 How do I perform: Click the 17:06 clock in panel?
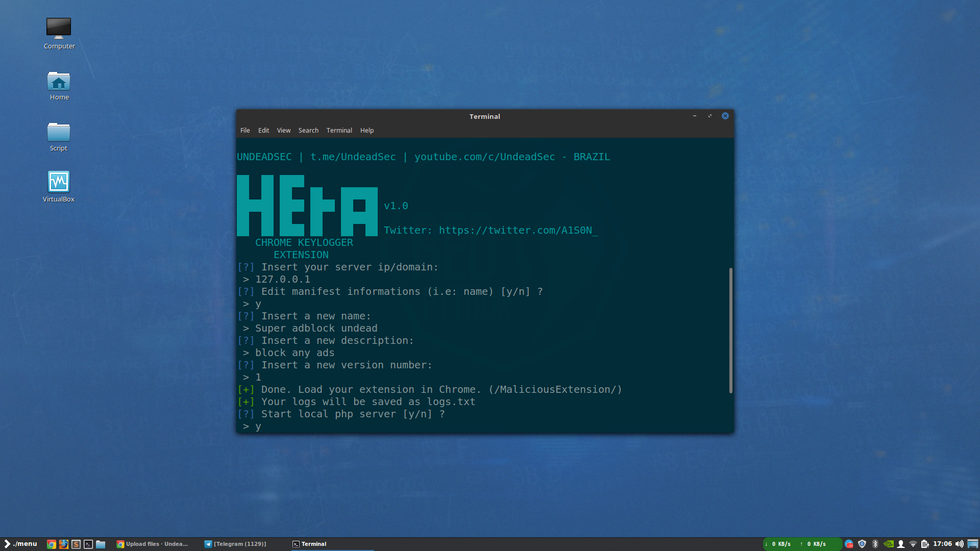[x=942, y=544]
